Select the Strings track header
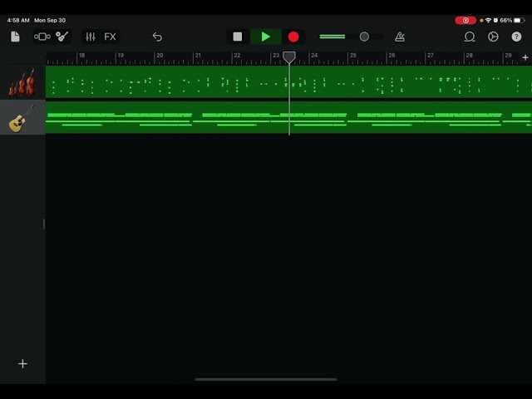 point(22,82)
